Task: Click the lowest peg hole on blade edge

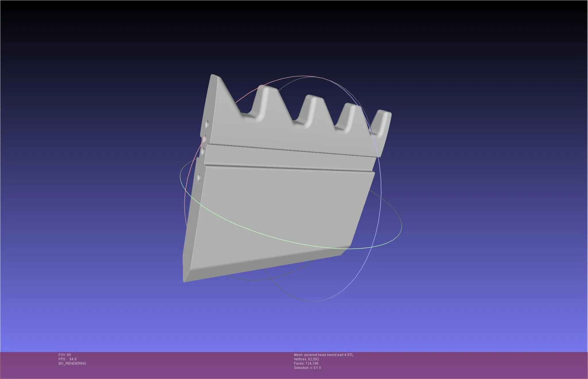Action: pos(199,178)
